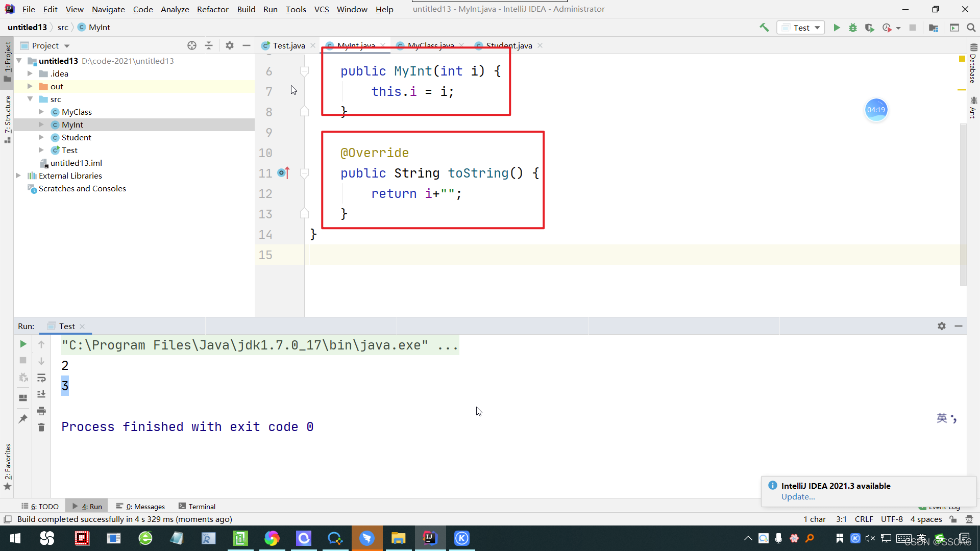The image size is (980, 551).
Task: Click scroll to end icon in Run panel
Action: point(41,394)
